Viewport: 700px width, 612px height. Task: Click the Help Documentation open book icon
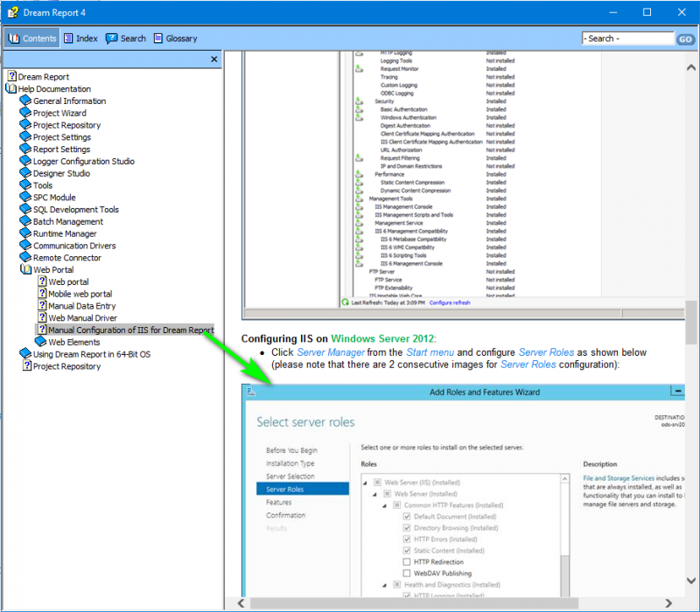pos(10,88)
